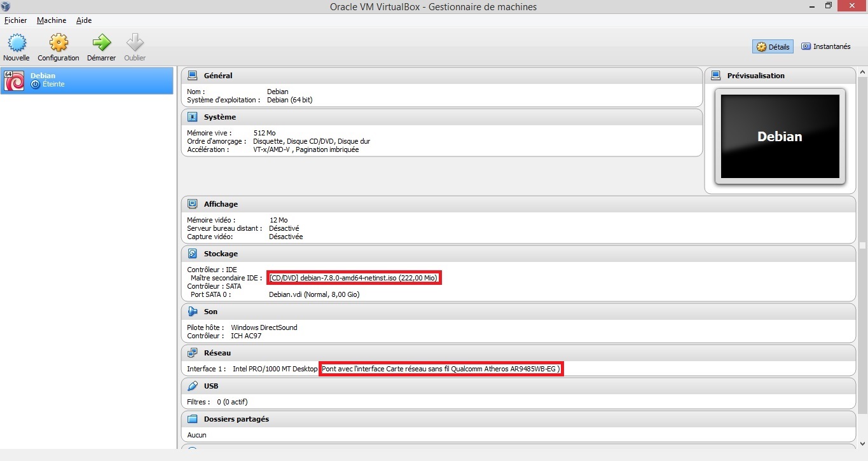Click the Prévisualisation monitor icon
The height and width of the screenshot is (461, 868).
pos(715,76)
